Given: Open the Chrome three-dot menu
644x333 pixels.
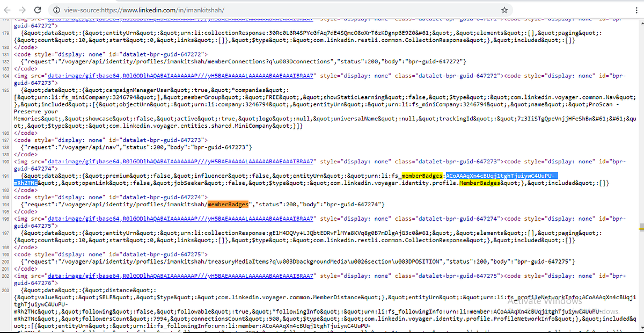Looking at the screenshot, I should [x=636, y=10].
